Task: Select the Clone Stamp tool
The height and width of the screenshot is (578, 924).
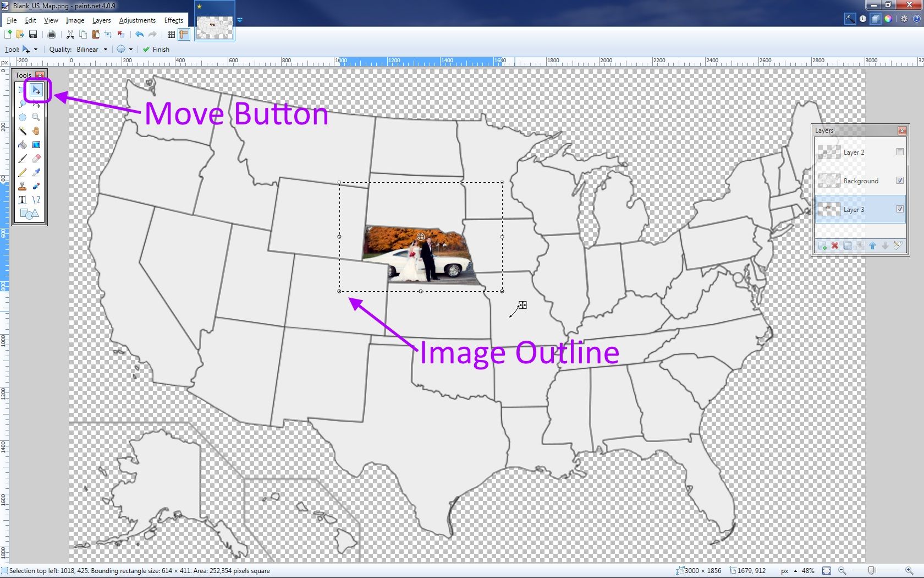Action: coord(22,186)
